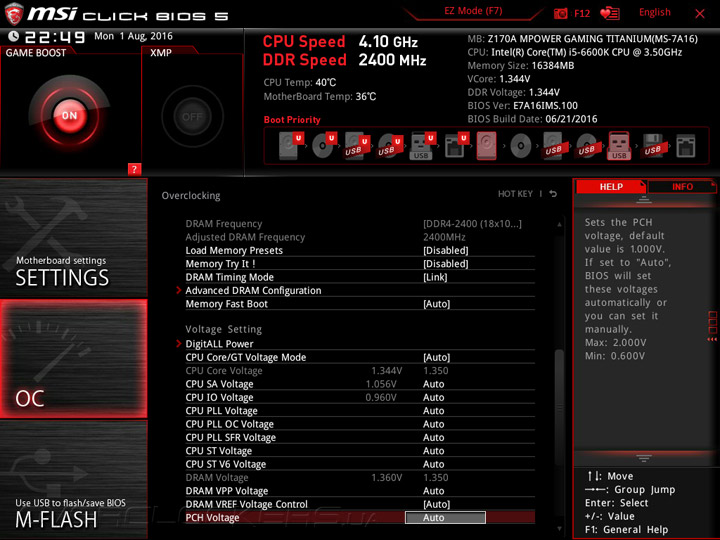This screenshot has width=720, height=540.
Task: Click the DRAM VPP Voltage Auto value
Action: point(433,491)
